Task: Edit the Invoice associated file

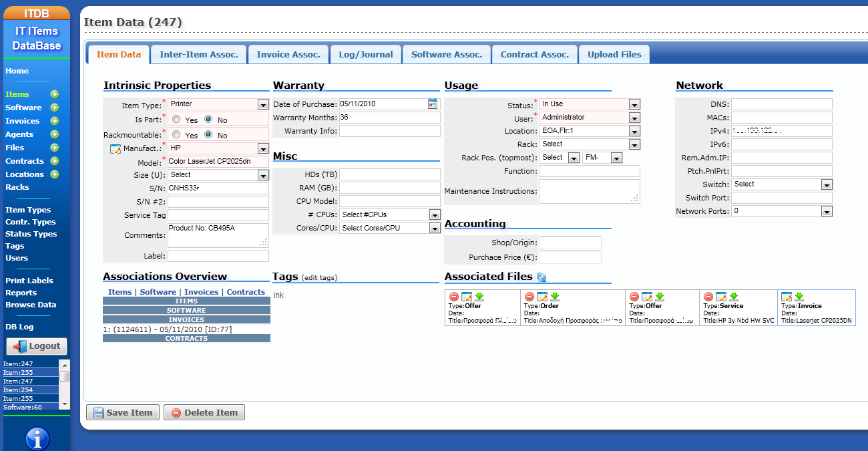Action: click(x=787, y=297)
